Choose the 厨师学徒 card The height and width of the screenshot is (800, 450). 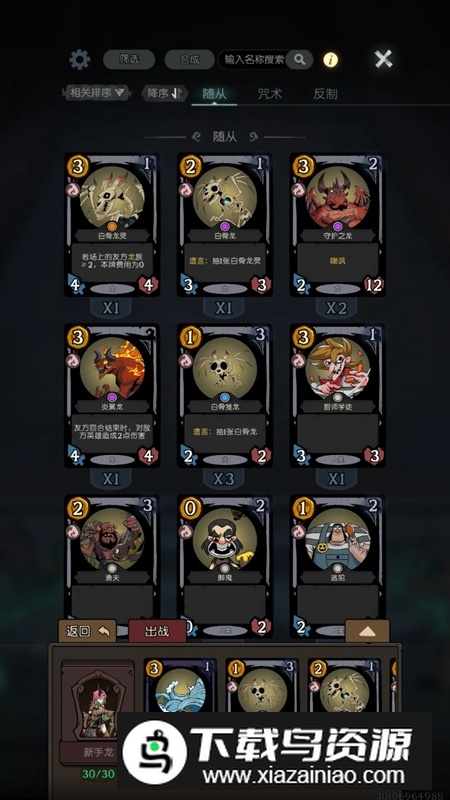338,395
